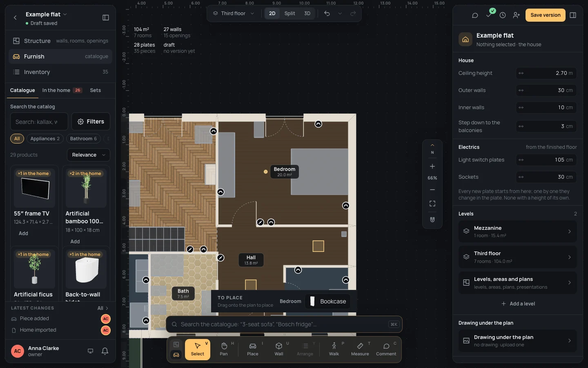Expand the Mezzanine level entry
Image resolution: width=588 pixels, height=368 pixels.
tap(517, 231)
